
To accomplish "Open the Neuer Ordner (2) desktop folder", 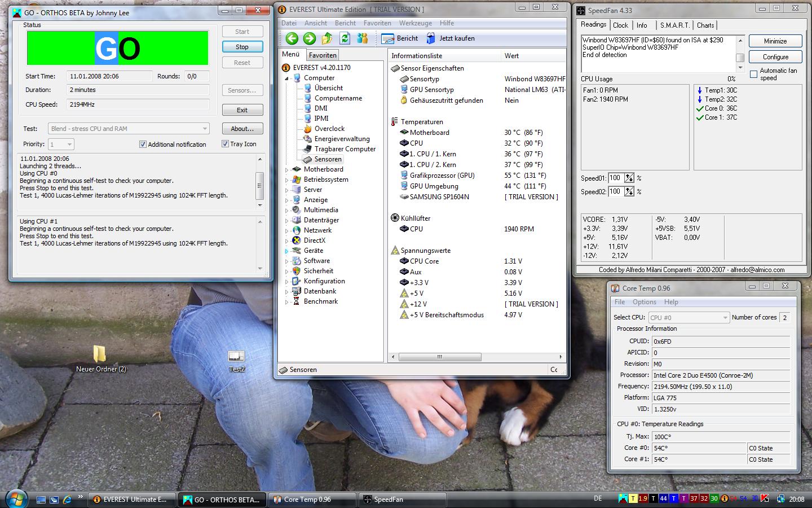I will (100, 358).
